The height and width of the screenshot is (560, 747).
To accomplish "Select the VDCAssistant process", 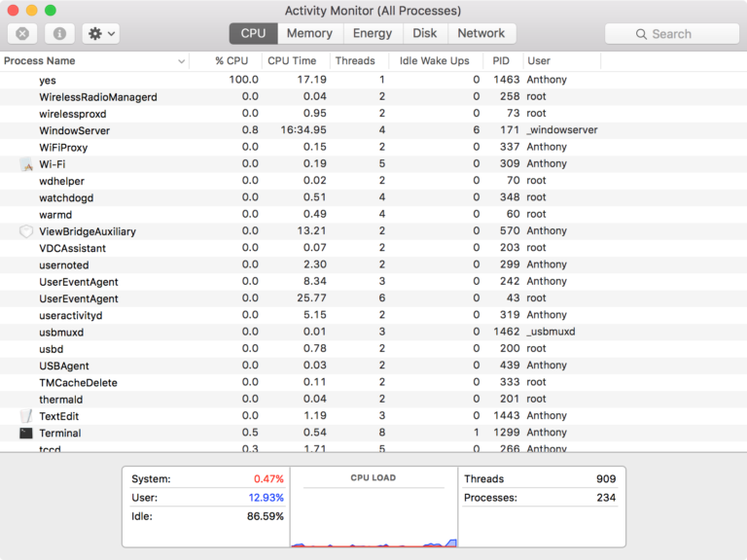I will [373, 248].
